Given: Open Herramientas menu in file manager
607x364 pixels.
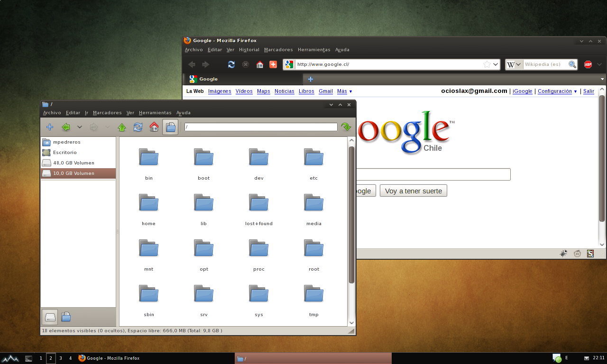Looking at the screenshot, I should click(x=155, y=113).
